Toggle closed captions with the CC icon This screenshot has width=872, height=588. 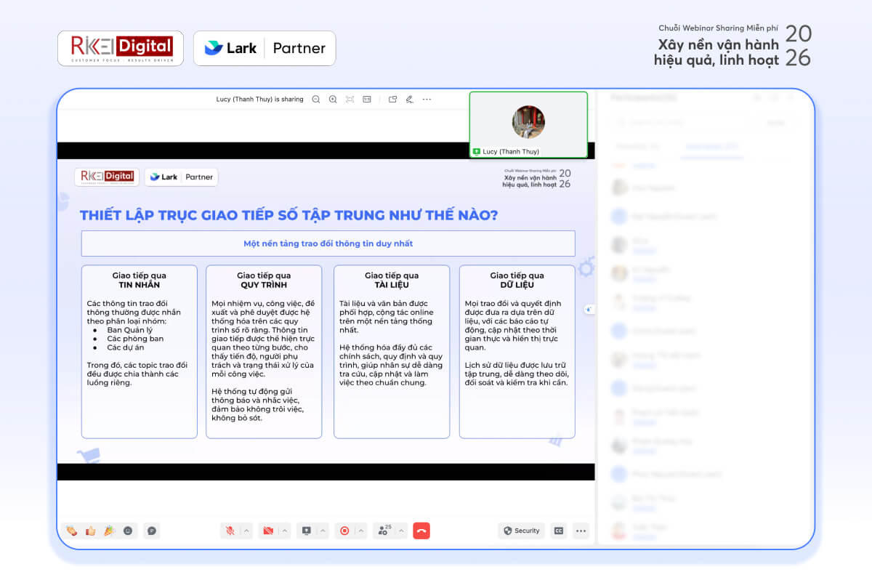558,531
